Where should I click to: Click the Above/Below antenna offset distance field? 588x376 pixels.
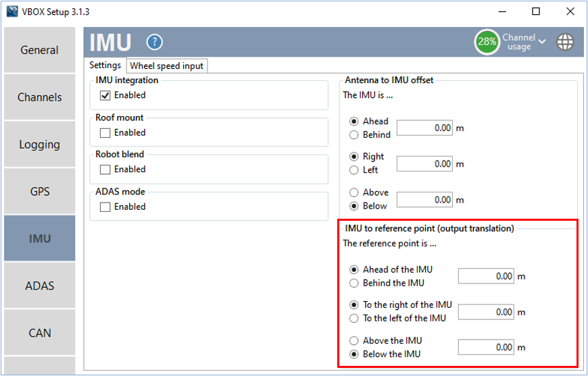pyautogui.click(x=424, y=200)
